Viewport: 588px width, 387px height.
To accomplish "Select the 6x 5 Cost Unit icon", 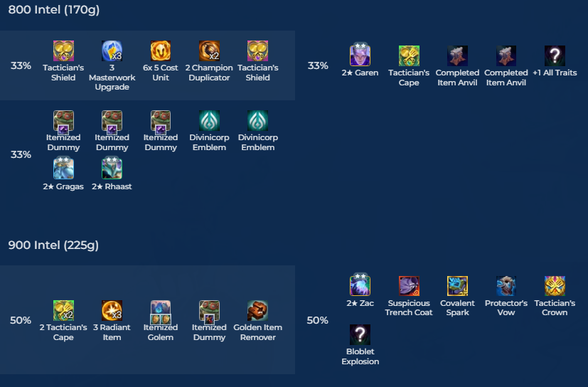I will [161, 51].
